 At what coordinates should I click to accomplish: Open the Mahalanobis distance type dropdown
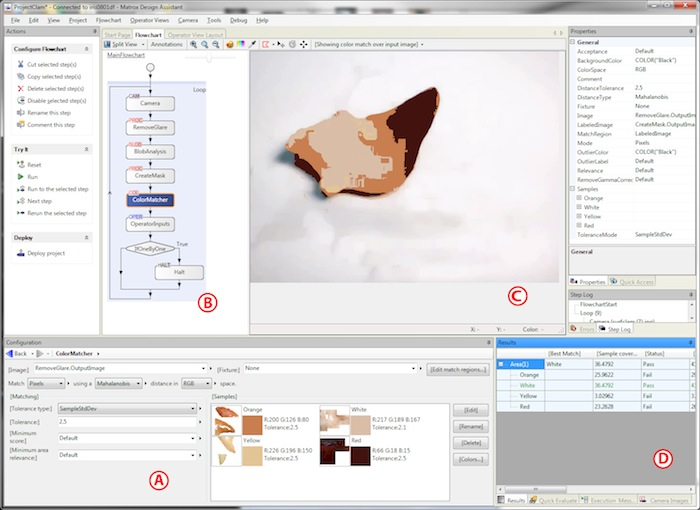[140, 383]
